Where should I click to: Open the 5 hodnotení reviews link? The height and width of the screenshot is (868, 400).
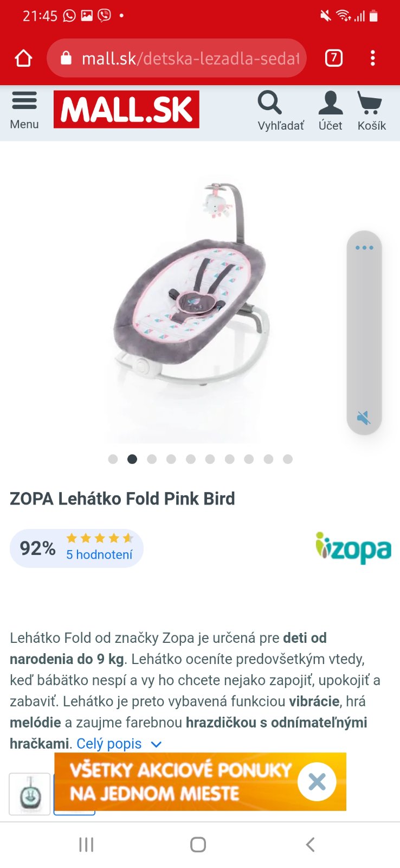(99, 554)
